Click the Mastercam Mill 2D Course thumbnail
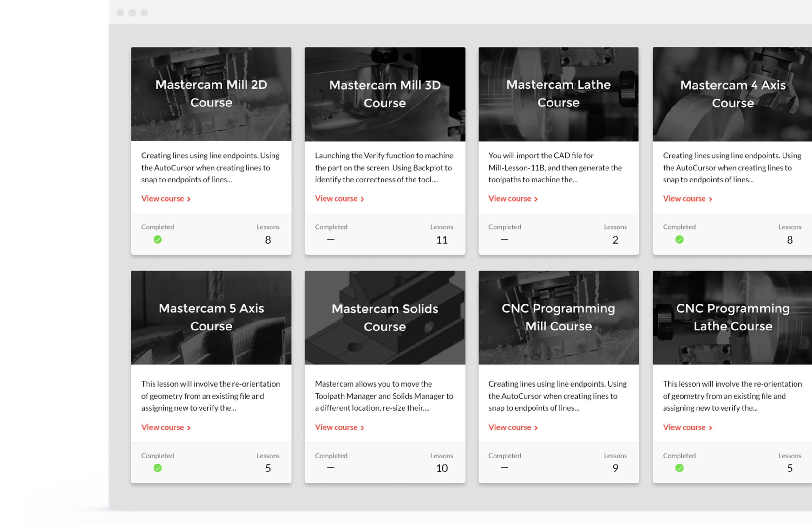812x525 pixels. (211, 94)
